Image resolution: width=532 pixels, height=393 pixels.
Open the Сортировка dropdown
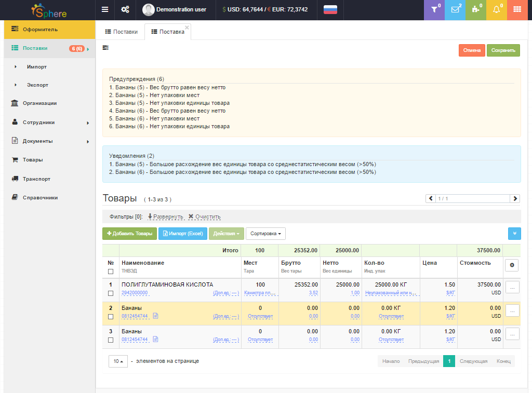[x=265, y=234]
